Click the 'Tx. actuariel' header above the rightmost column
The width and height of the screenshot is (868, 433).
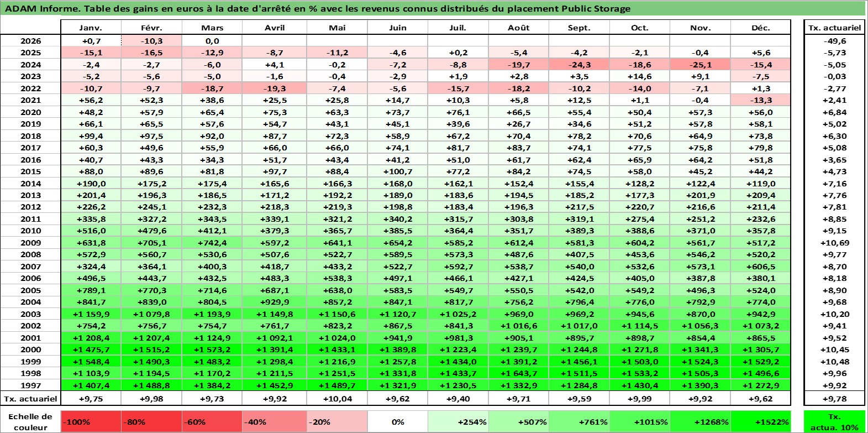click(835, 28)
